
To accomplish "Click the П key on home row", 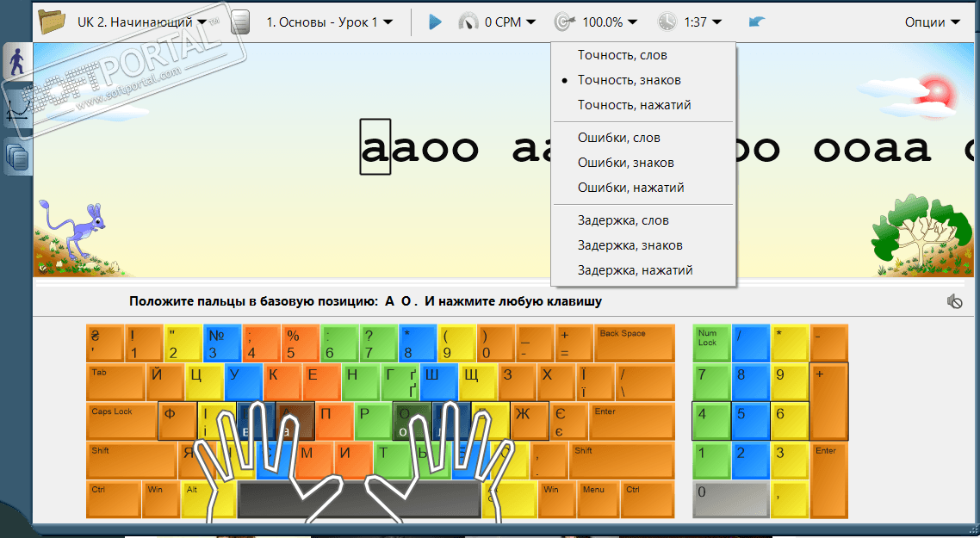I will (x=334, y=421).
